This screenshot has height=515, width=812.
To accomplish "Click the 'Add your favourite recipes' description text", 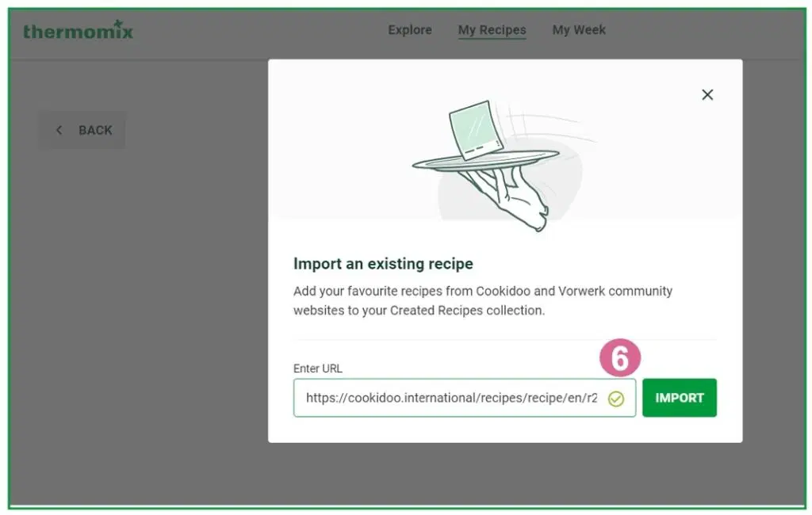I will click(x=482, y=301).
